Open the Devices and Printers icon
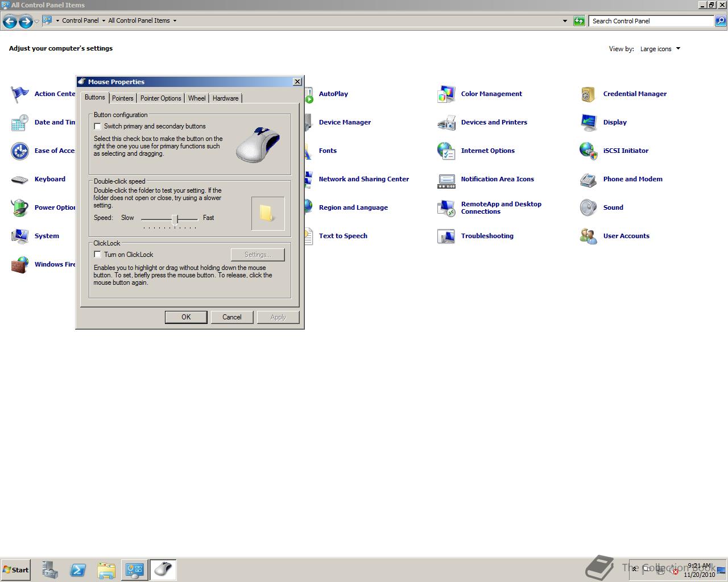 point(446,122)
